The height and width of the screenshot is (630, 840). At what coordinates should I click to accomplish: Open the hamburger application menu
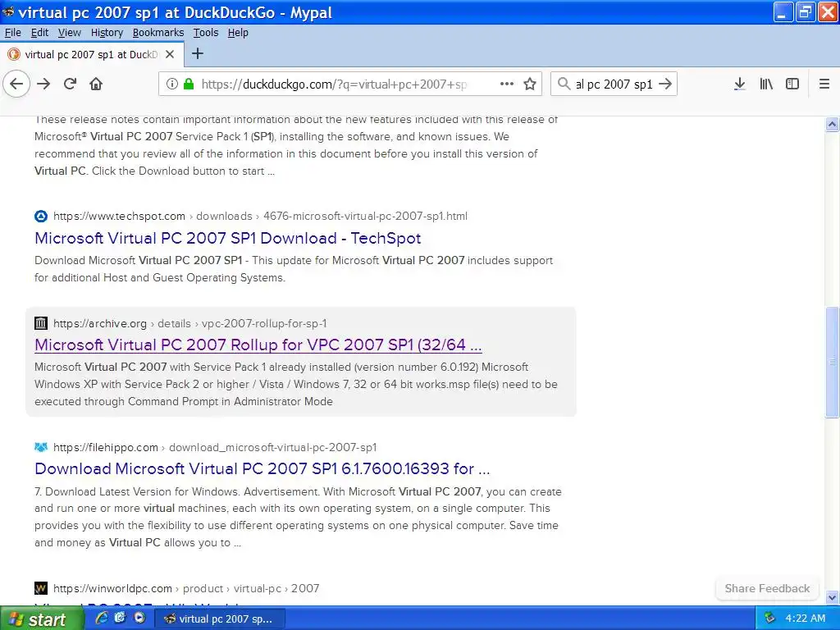[x=824, y=84]
